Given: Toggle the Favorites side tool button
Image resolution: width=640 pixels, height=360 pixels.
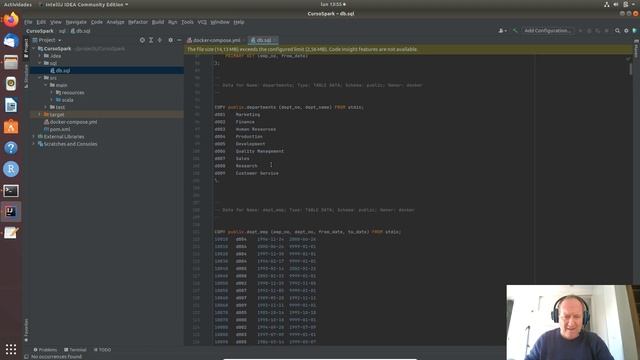Looking at the screenshot, I should tap(26, 331).
